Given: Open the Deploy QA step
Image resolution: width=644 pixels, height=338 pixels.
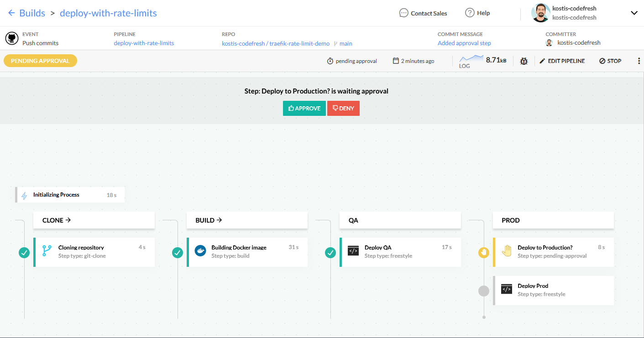Looking at the screenshot, I should tap(400, 252).
